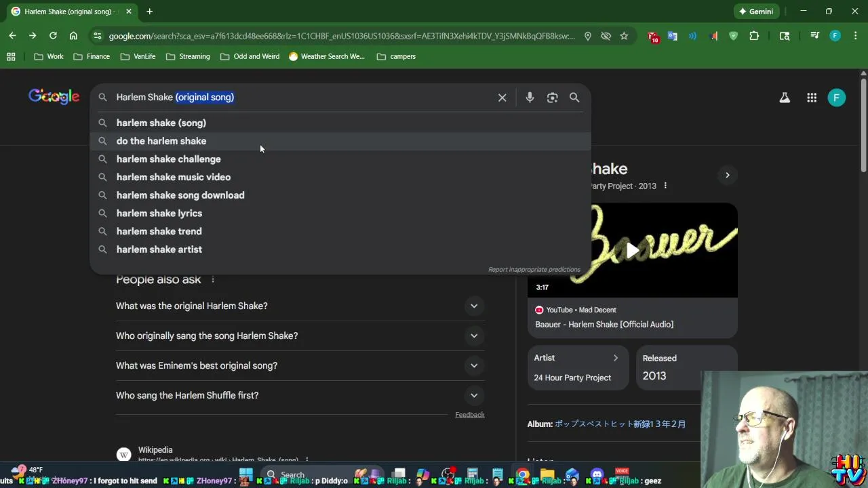Choose suggestion harlem shake artist

pyautogui.click(x=340, y=249)
